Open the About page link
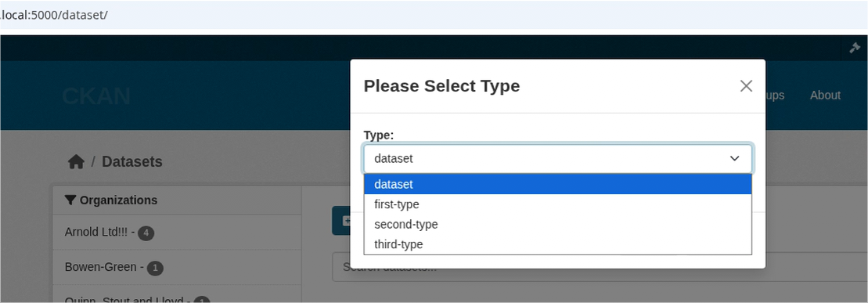This screenshot has width=868, height=303. coord(825,96)
